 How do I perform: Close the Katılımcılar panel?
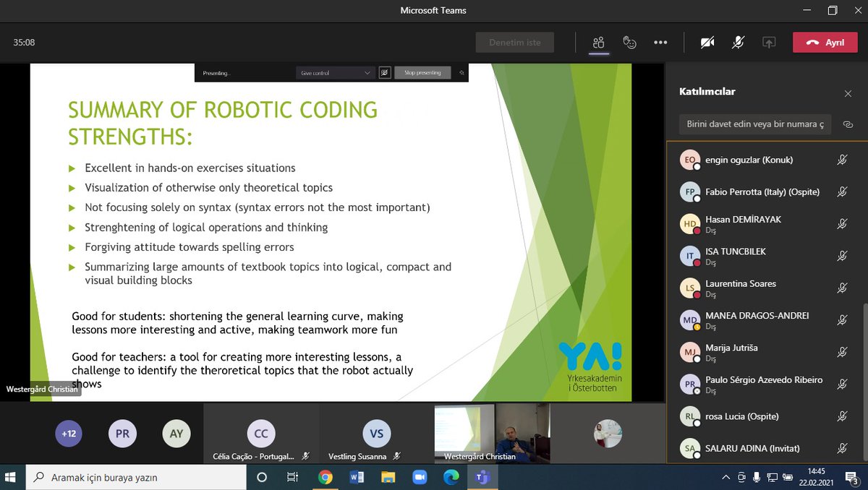point(848,93)
